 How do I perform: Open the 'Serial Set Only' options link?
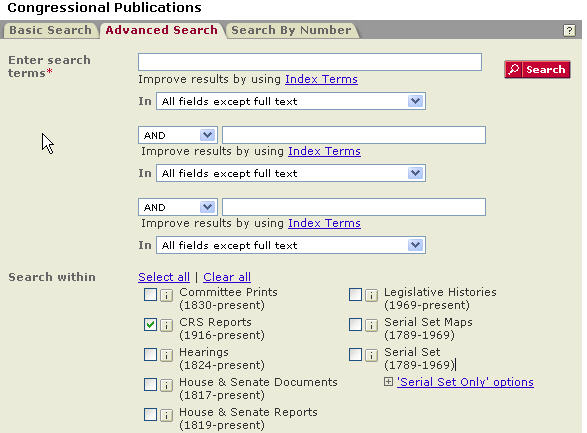coord(465,382)
